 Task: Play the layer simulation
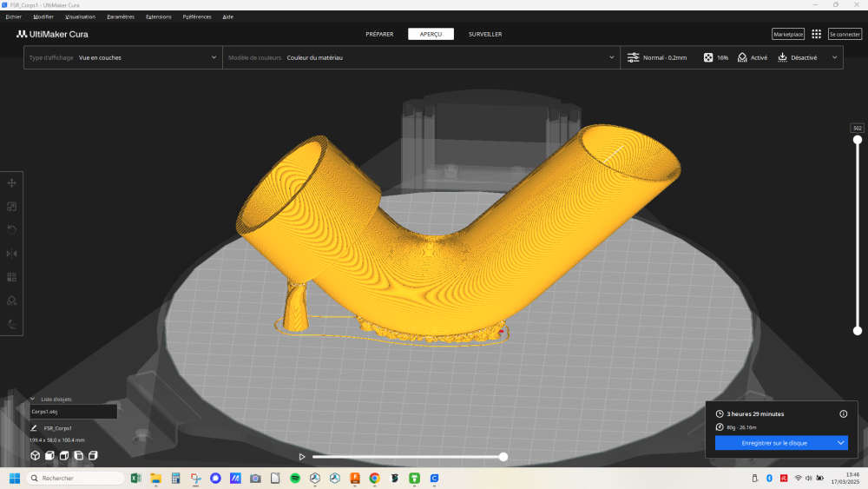[x=302, y=457]
